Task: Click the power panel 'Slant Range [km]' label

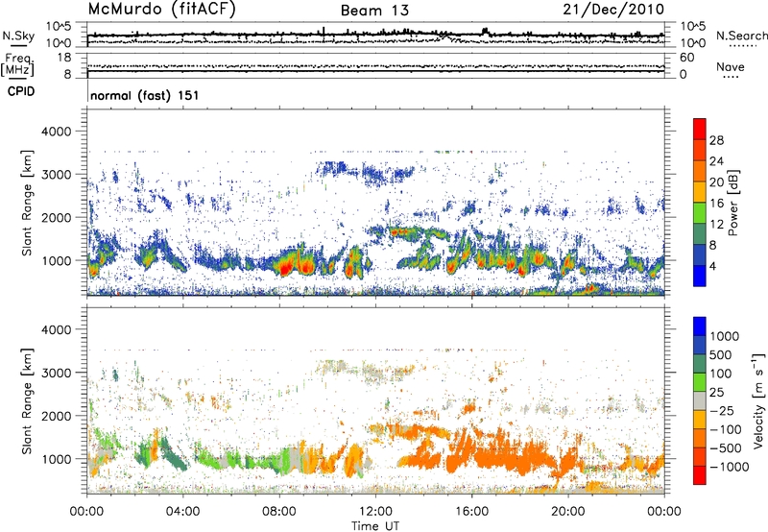Action: (x=27, y=203)
